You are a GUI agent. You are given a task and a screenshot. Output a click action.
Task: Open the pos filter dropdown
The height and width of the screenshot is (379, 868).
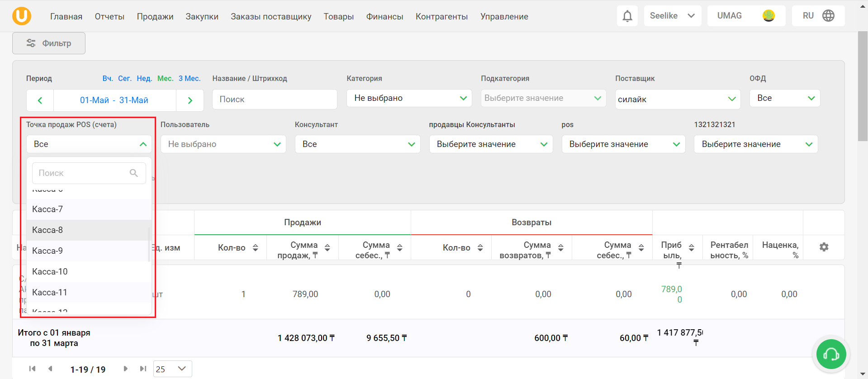(x=624, y=144)
